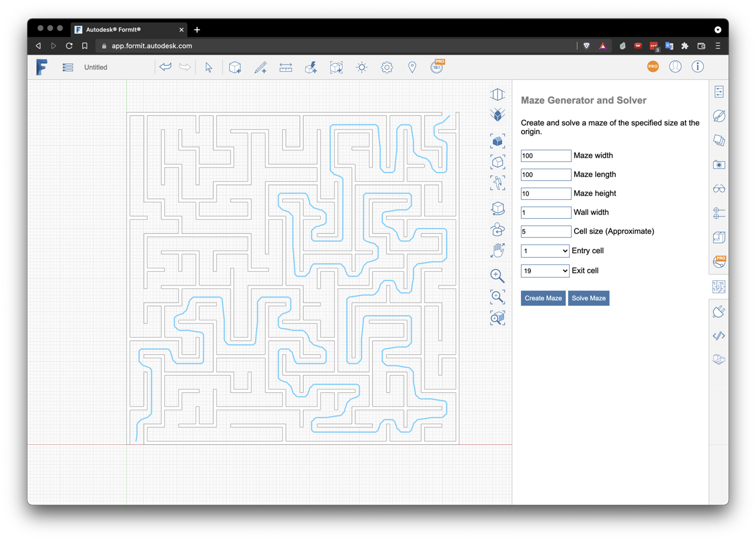Click the Cell size input field
Screen dimensions: 756x541
tap(546, 232)
